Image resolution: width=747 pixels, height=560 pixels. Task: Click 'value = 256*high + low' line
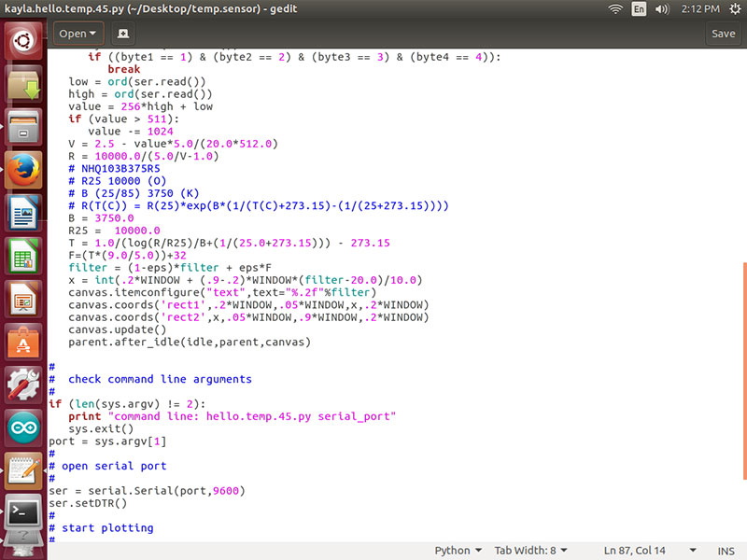pyautogui.click(x=140, y=106)
